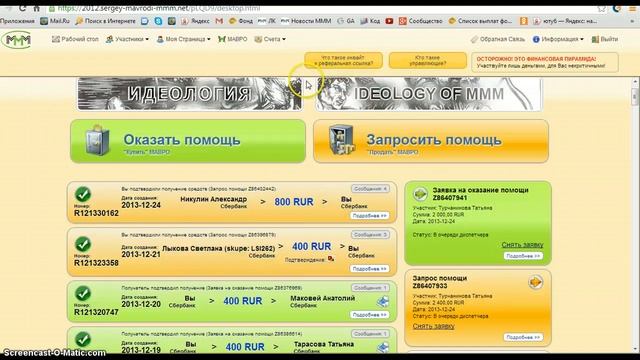640x360 pixels.
Task: Open Сообщения for the Никулин Александр order
Action: point(370,189)
